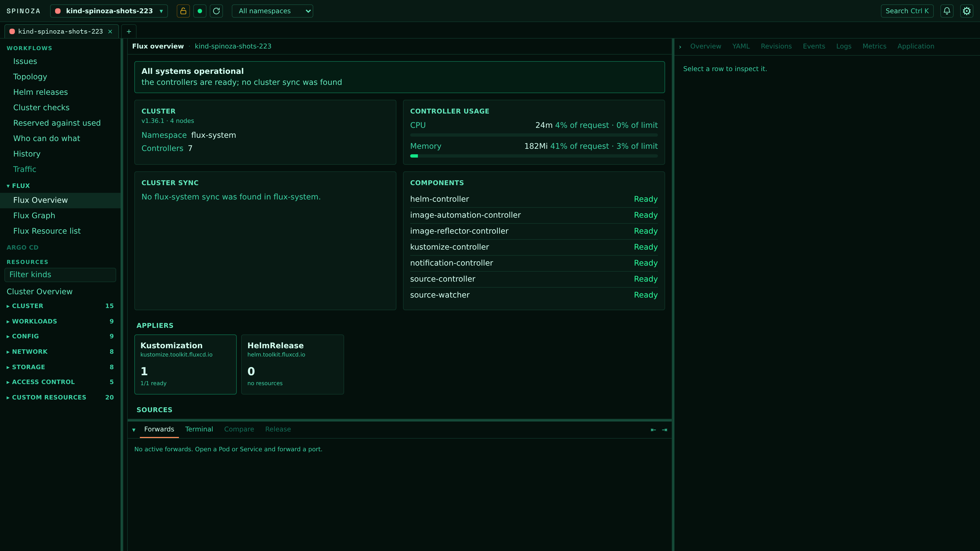Expand the CLUSTER resources group

(60, 306)
